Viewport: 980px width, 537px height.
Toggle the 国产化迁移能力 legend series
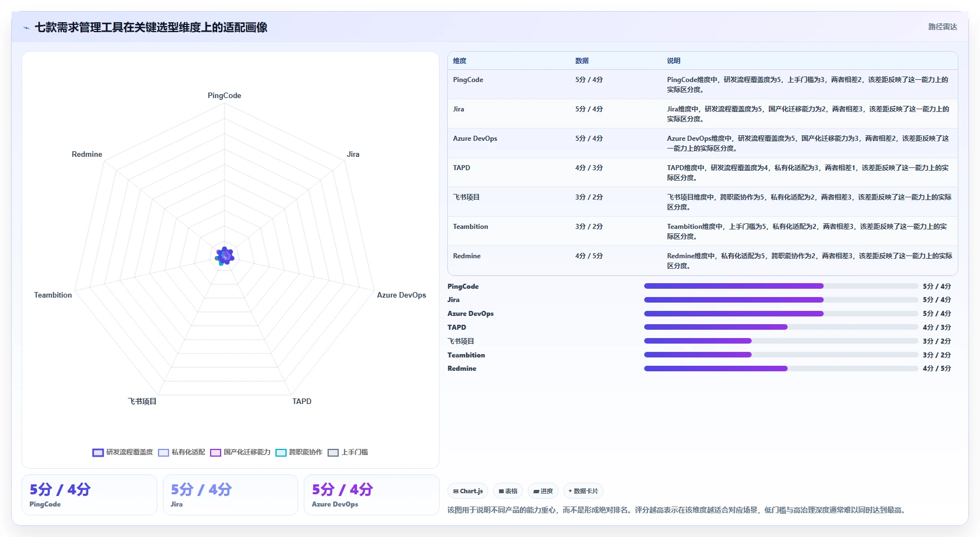click(x=241, y=452)
